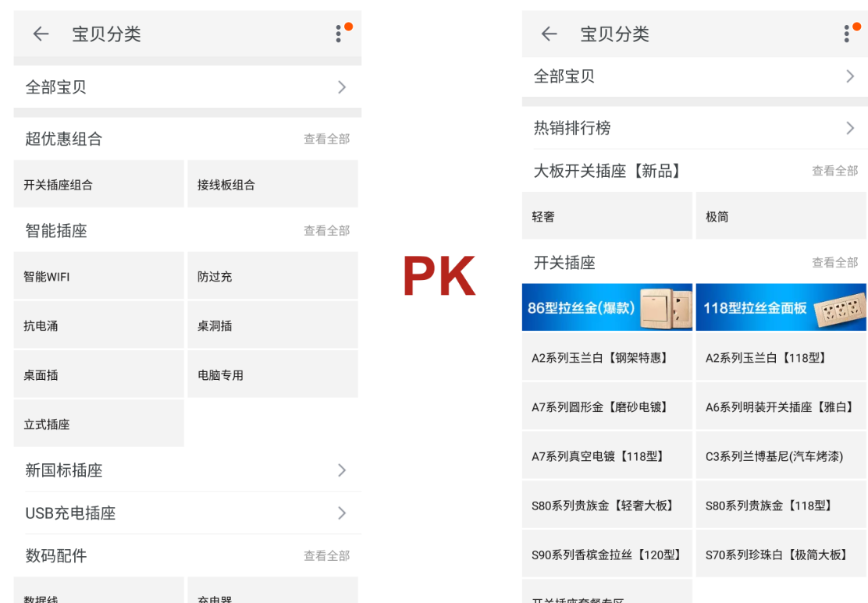Tap the back arrow on the right screen
868x603 pixels.
[549, 34]
